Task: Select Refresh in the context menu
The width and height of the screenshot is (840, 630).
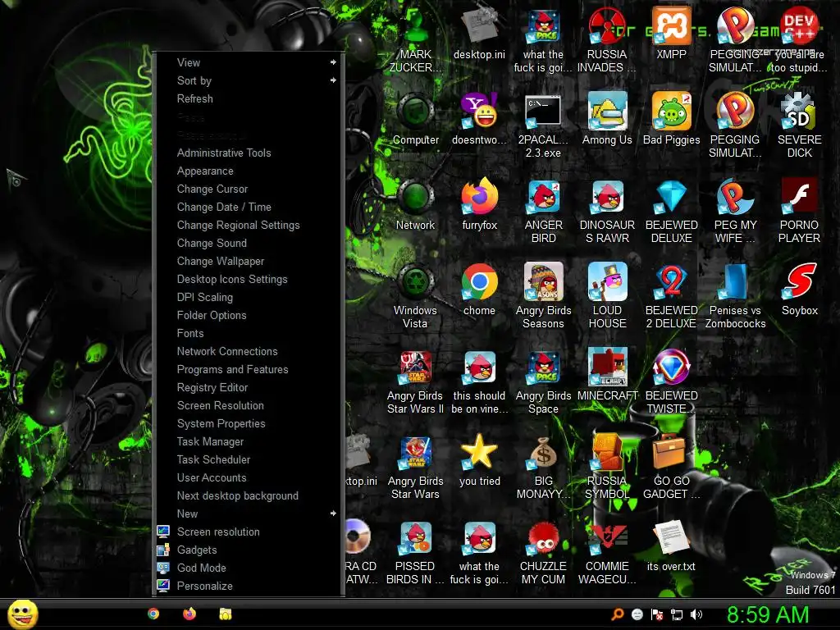Action: click(x=249, y=98)
